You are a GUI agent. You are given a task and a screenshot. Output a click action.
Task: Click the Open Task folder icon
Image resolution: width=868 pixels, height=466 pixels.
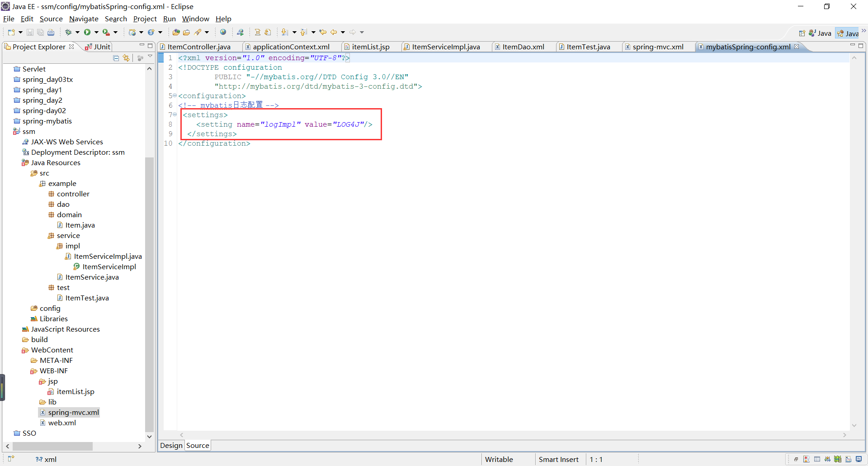(x=186, y=32)
